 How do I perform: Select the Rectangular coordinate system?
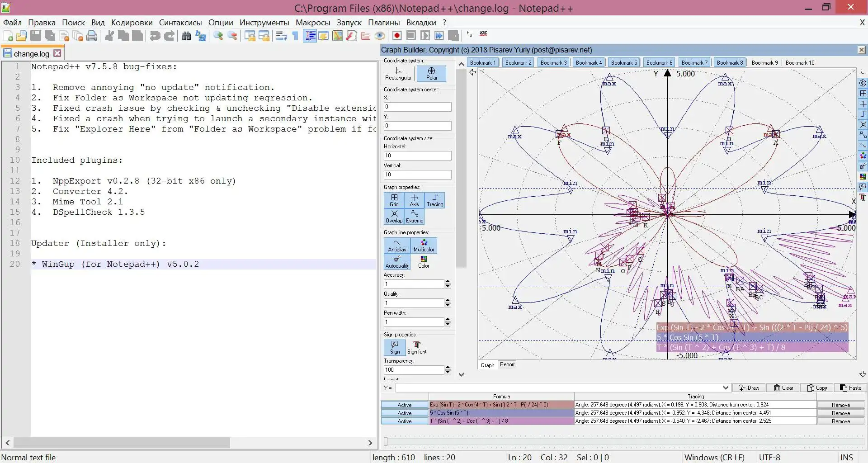tap(398, 74)
